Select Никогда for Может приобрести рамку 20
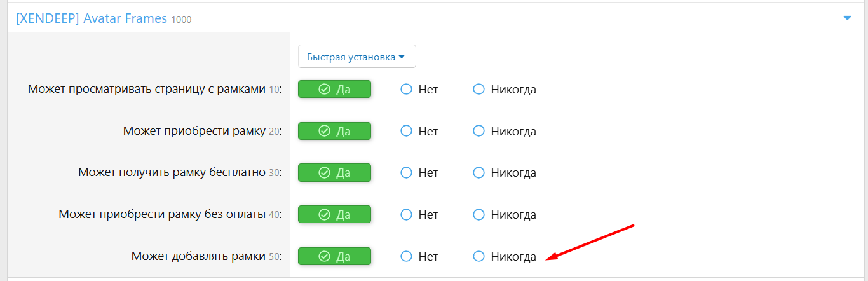 pyautogui.click(x=505, y=131)
